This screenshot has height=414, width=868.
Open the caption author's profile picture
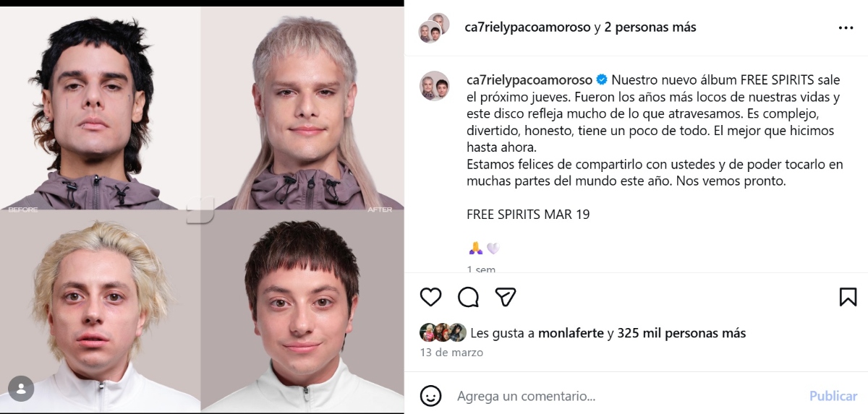(434, 85)
